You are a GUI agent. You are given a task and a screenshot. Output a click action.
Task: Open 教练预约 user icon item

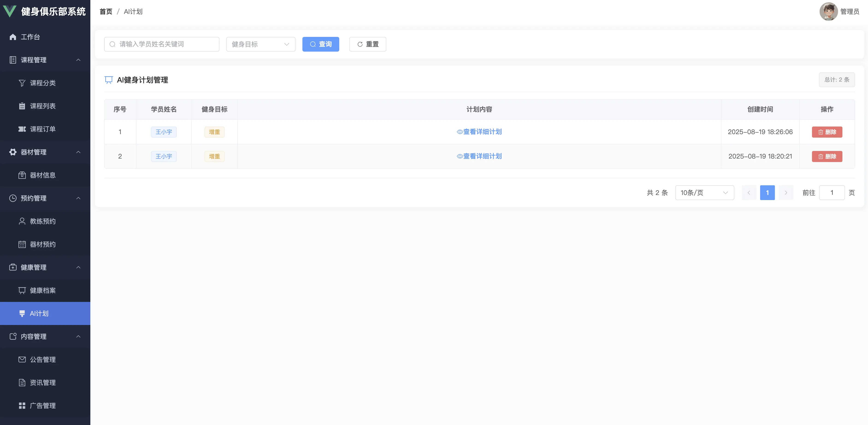tap(22, 221)
